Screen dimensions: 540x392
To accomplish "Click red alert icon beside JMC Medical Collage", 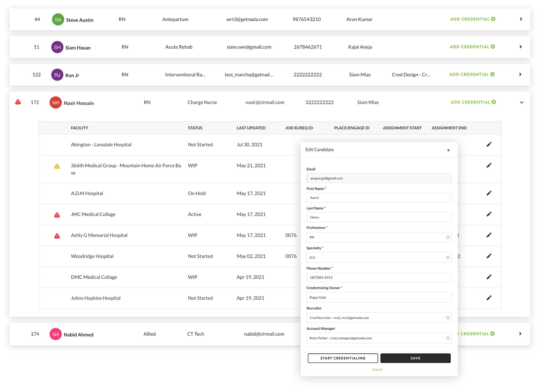I will point(57,215).
